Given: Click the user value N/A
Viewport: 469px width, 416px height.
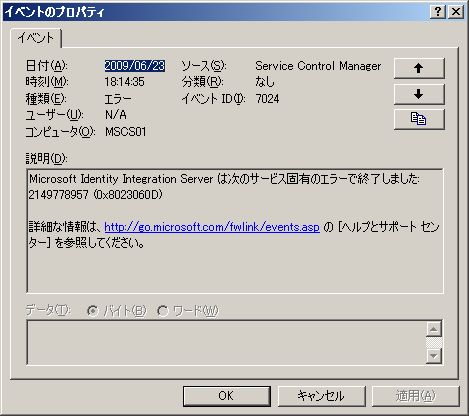Looking at the screenshot, I should [x=116, y=115].
